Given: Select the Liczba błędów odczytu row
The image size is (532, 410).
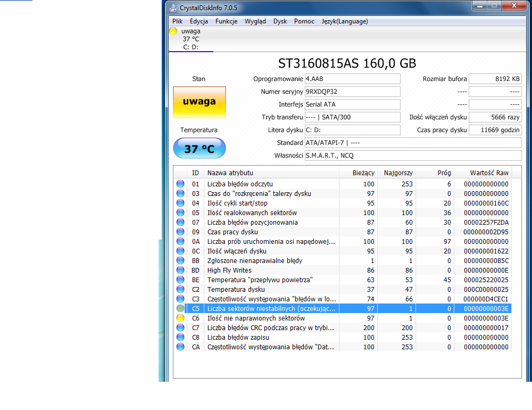Looking at the screenshot, I should coord(343,184).
